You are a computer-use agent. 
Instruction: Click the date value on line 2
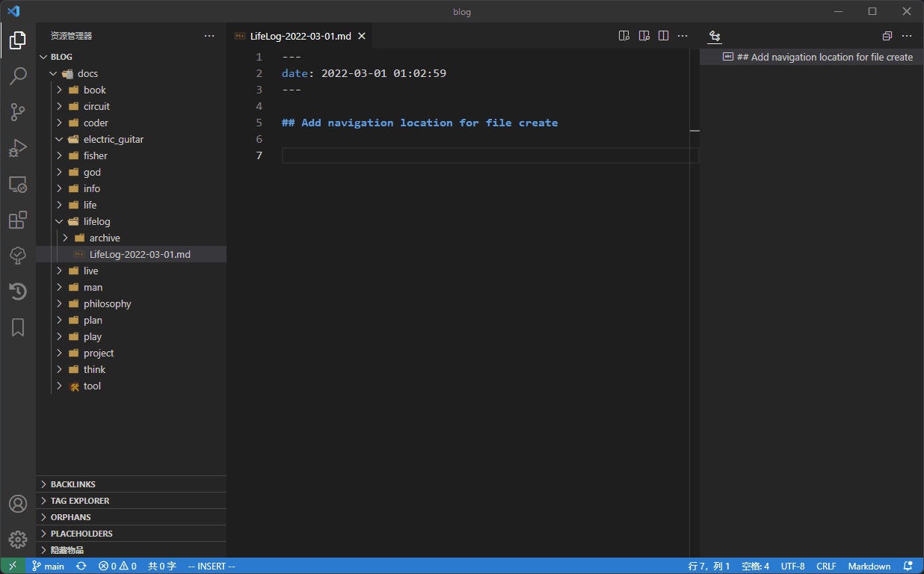[384, 73]
